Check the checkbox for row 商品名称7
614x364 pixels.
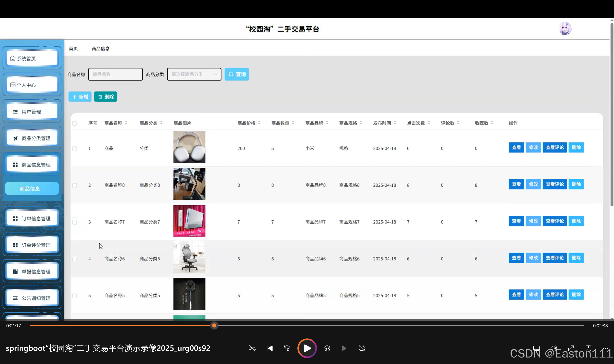tap(75, 222)
